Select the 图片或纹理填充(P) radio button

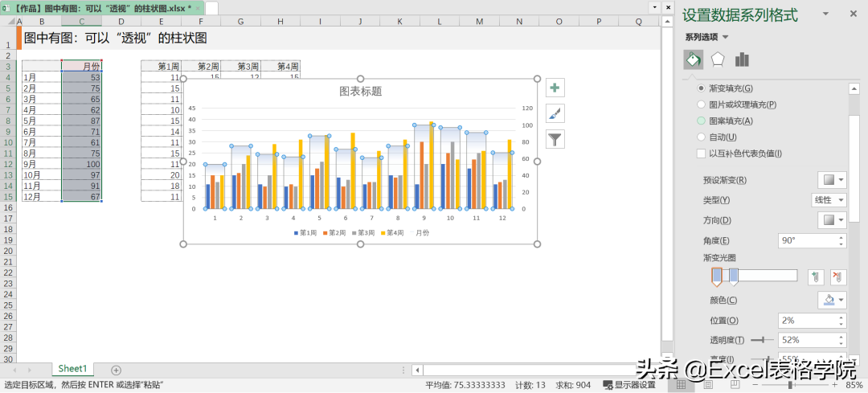(x=702, y=104)
